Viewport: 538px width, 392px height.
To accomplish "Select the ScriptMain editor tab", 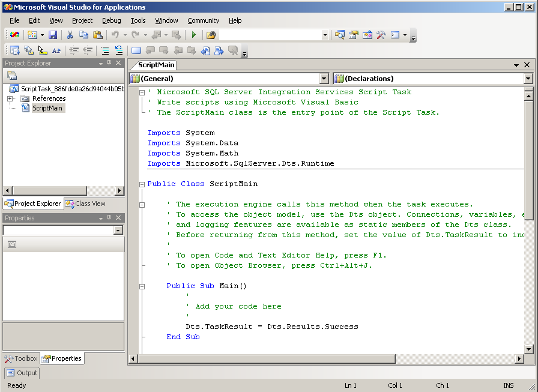I will click(156, 65).
